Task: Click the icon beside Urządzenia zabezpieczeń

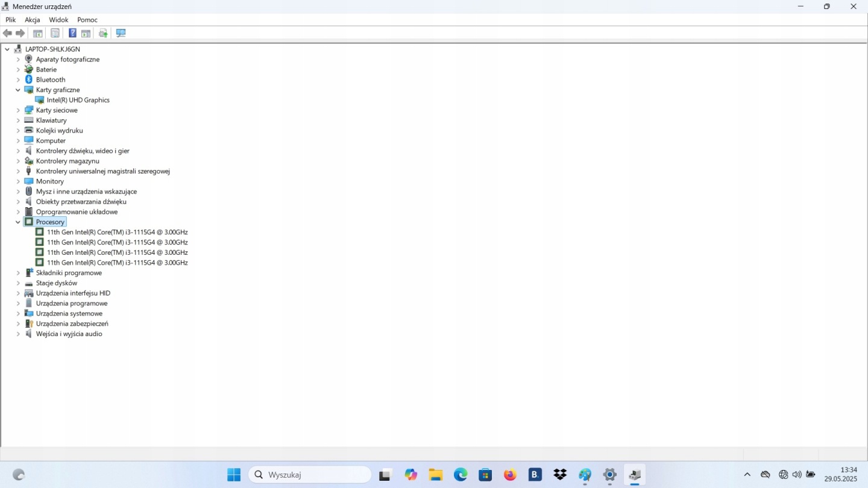Action: [29, 324]
